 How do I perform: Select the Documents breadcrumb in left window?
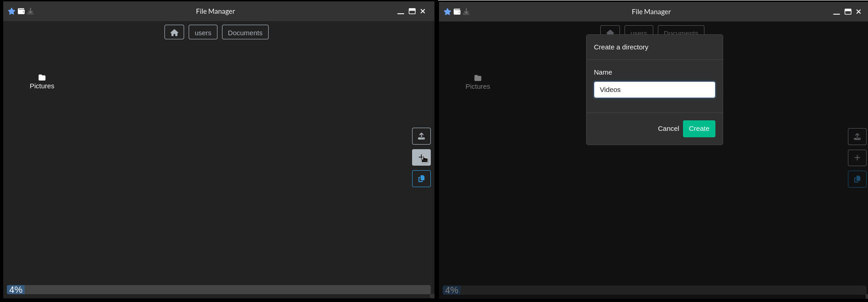[245, 32]
